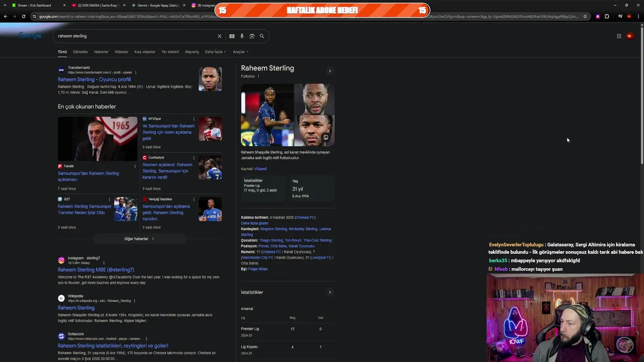Image resolution: width=644 pixels, height=362 pixels.
Task: Open NTVSpor article about resmi açıklama
Action: click(x=169, y=132)
